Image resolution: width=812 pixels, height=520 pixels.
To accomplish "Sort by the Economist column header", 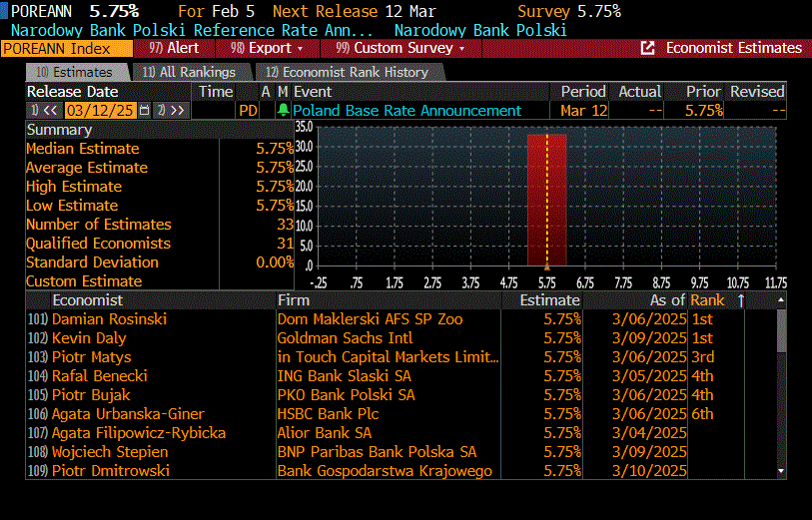I will tap(87, 300).
